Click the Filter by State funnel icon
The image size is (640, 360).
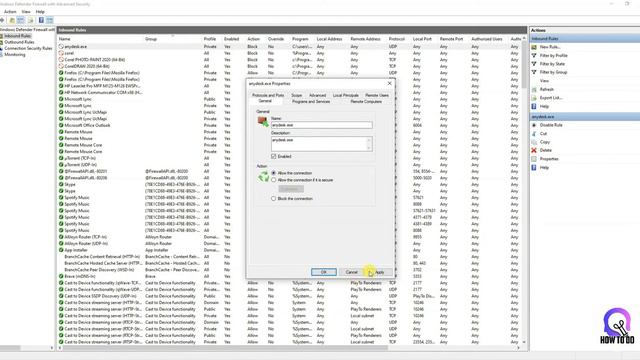(x=534, y=64)
